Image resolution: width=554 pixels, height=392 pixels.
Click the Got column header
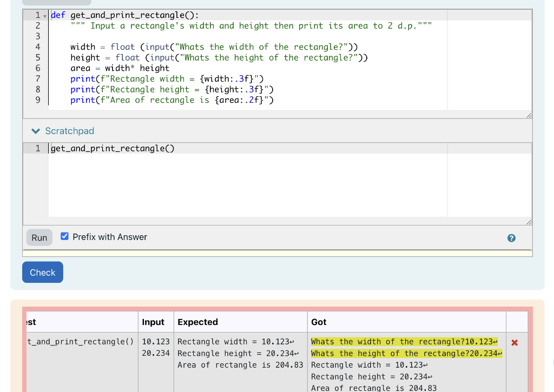pos(319,322)
